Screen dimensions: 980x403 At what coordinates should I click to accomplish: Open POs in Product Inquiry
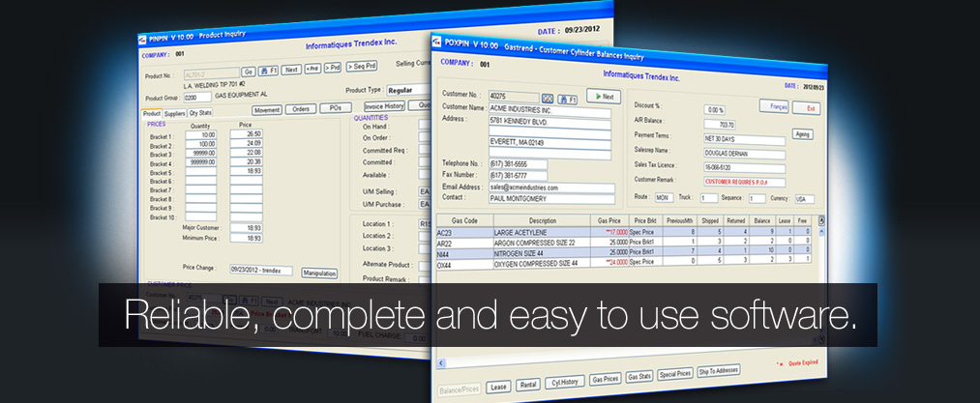pyautogui.click(x=336, y=107)
